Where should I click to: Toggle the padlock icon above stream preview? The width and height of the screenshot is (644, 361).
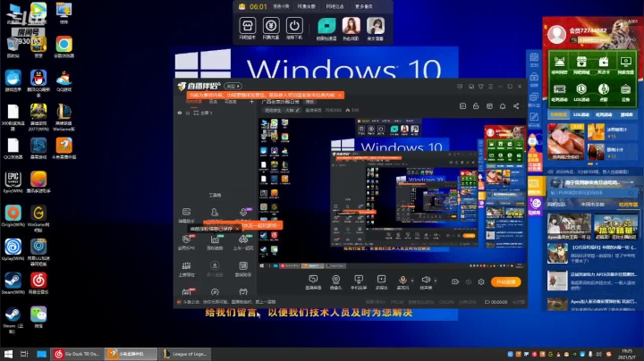pos(476,106)
